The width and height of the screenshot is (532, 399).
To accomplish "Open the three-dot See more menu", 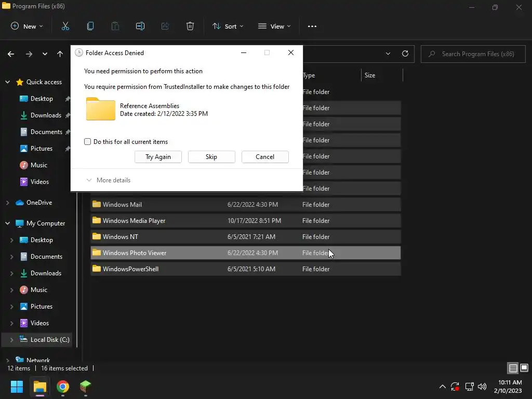I will point(312,26).
